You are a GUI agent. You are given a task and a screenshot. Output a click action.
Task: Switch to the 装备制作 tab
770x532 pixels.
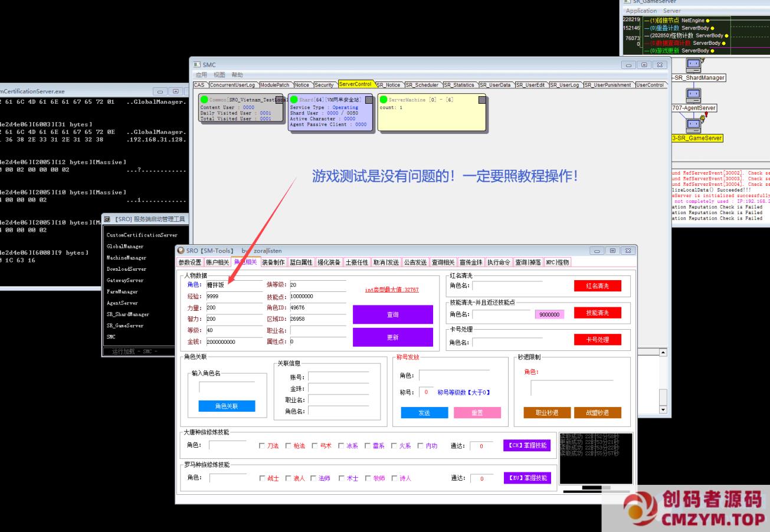pyautogui.click(x=273, y=262)
